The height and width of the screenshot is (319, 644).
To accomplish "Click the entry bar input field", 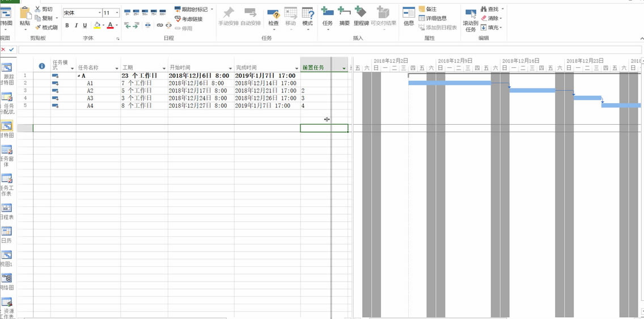I will pyautogui.click(x=330, y=50).
